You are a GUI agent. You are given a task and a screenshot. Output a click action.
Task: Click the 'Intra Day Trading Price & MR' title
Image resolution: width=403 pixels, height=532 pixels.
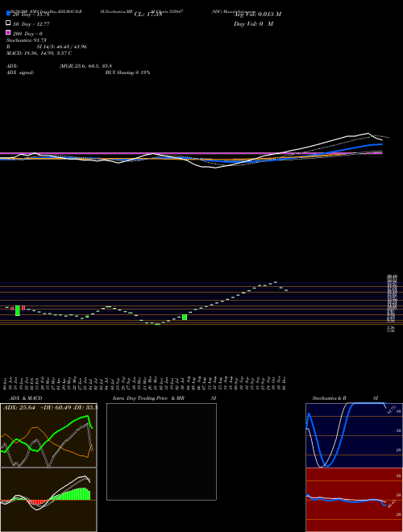point(148,398)
